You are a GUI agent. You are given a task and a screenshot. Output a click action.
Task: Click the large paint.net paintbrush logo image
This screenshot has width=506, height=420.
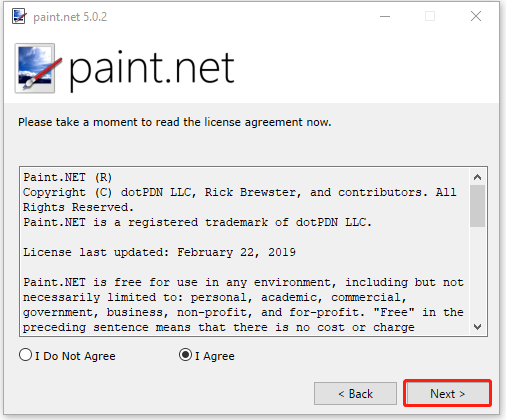tap(38, 68)
